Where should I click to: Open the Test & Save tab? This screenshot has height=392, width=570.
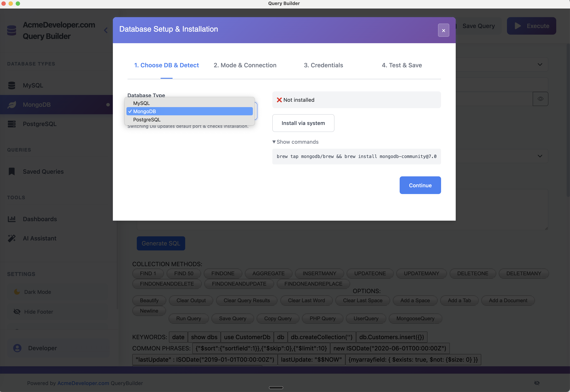402,65
